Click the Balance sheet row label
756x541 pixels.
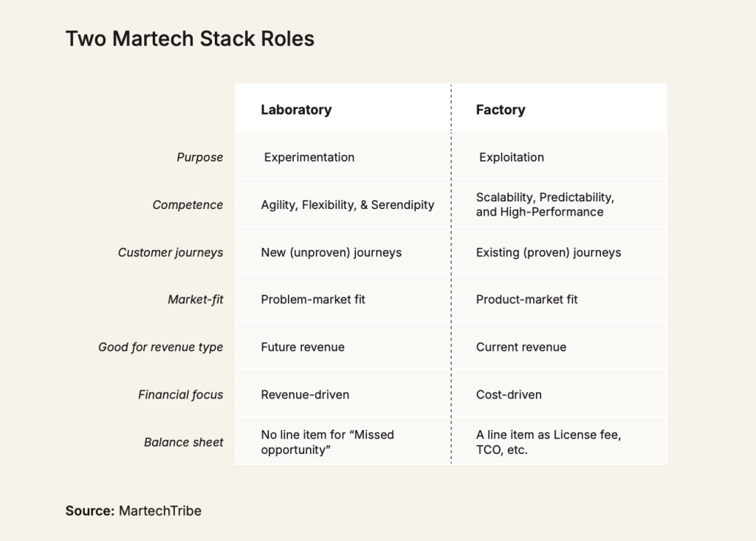(183, 442)
